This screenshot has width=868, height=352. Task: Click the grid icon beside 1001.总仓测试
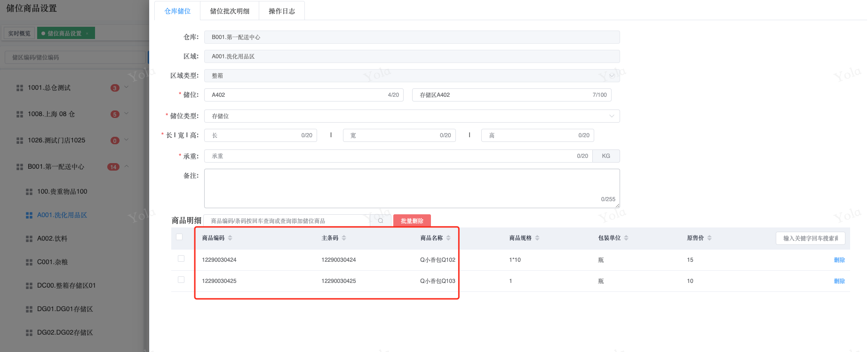pos(20,88)
